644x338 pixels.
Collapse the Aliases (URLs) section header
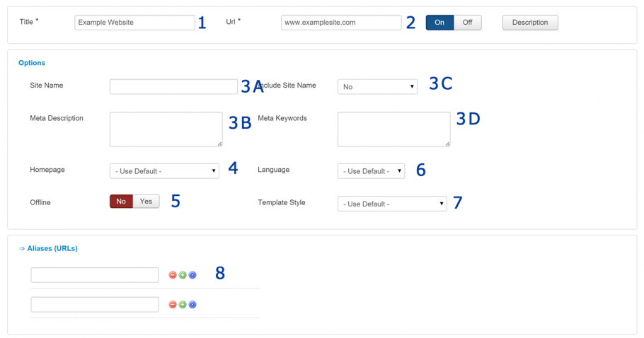48,249
